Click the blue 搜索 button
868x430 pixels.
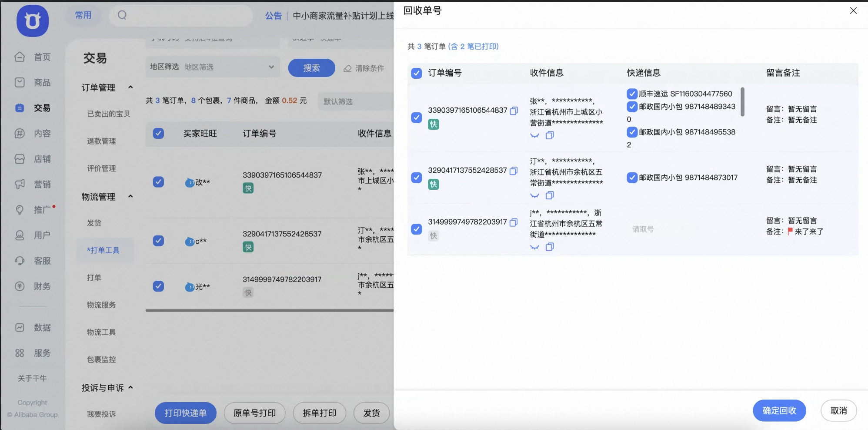(311, 68)
